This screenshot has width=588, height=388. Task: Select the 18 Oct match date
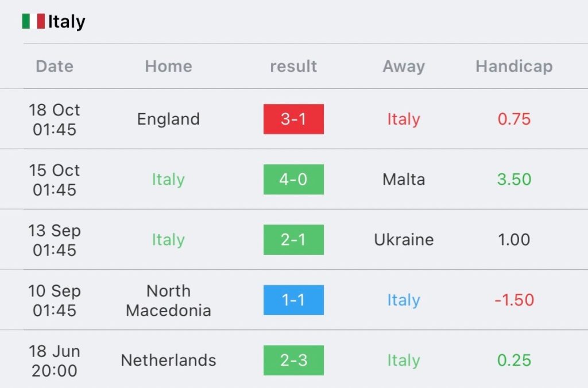[55, 119]
